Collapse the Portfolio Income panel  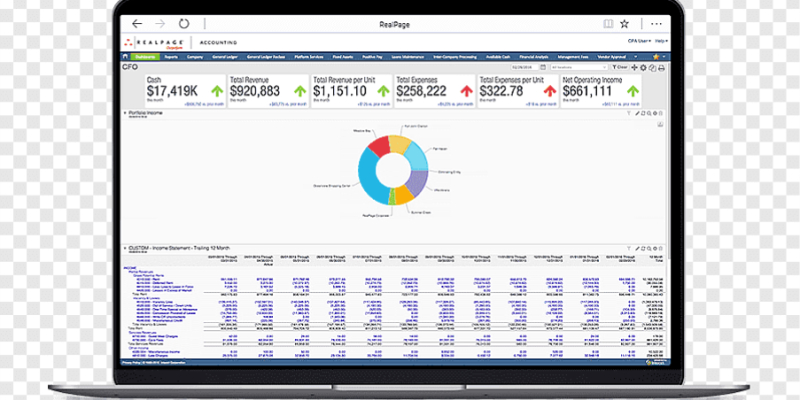pos(123,114)
